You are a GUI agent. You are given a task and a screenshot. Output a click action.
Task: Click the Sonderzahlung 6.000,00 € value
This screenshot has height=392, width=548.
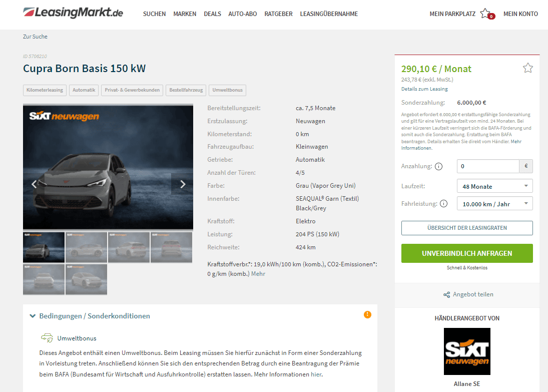click(471, 103)
